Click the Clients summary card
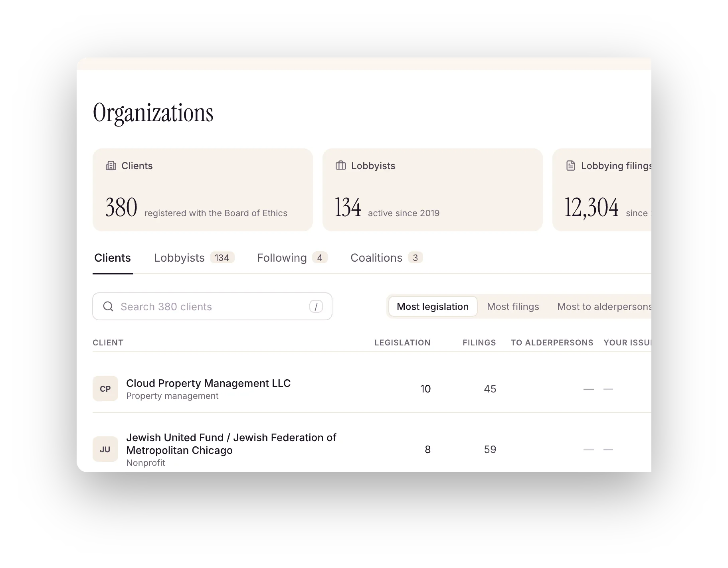 (x=203, y=190)
